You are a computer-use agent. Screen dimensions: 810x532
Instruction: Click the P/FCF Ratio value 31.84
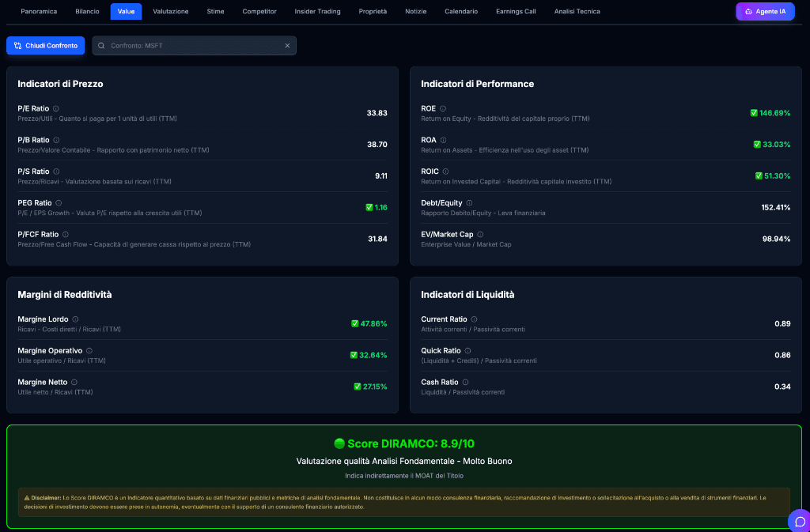tap(377, 239)
